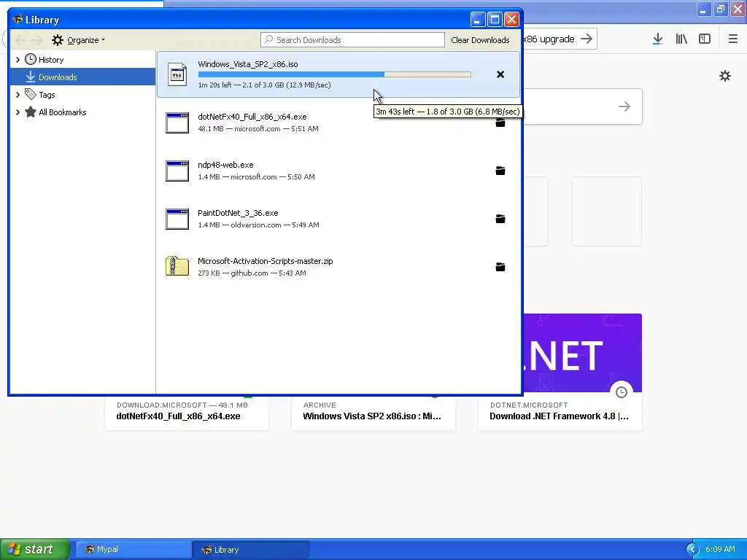
Task: Open folder containing PaintDotNet_3_36.exe
Action: pyautogui.click(x=500, y=219)
